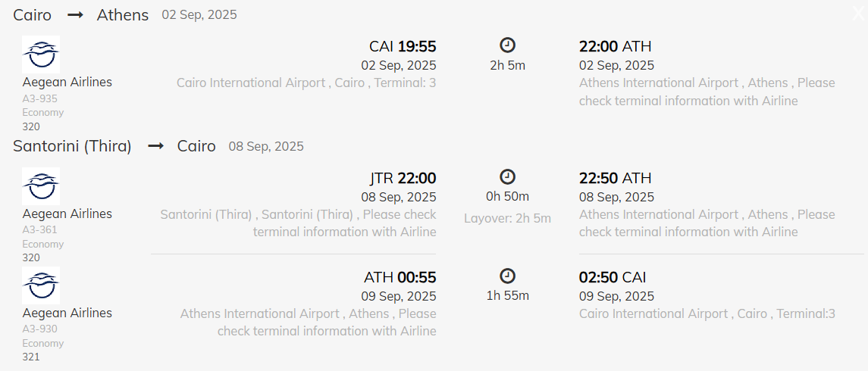Click the CAI 19:55 departure time

[403, 47]
